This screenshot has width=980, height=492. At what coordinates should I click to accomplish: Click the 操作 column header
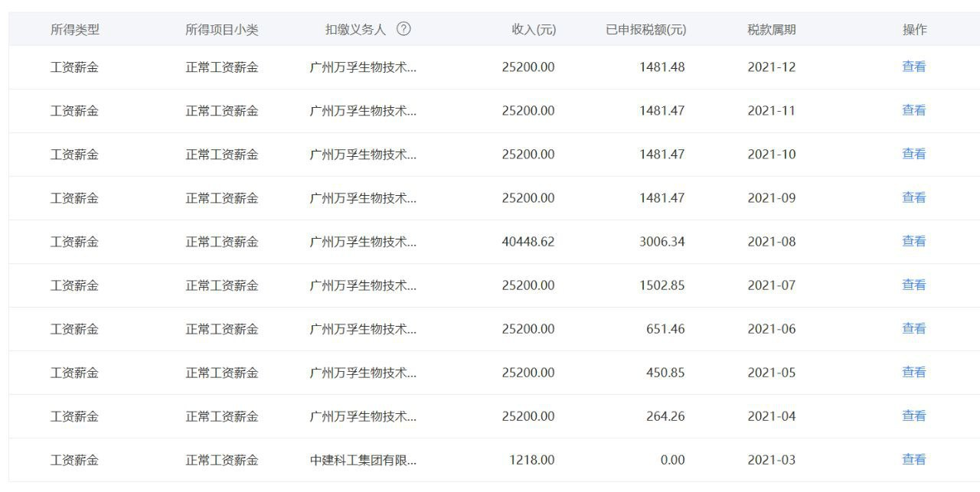(x=914, y=30)
